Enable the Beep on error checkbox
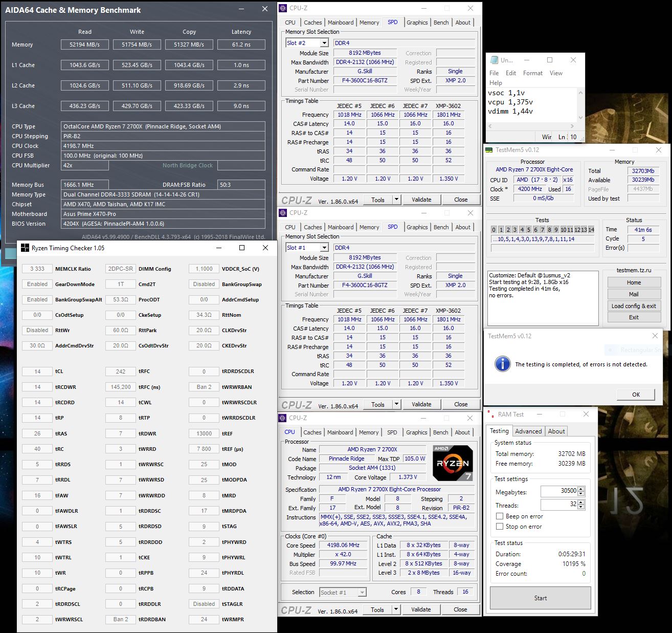The image size is (672, 633). point(500,516)
